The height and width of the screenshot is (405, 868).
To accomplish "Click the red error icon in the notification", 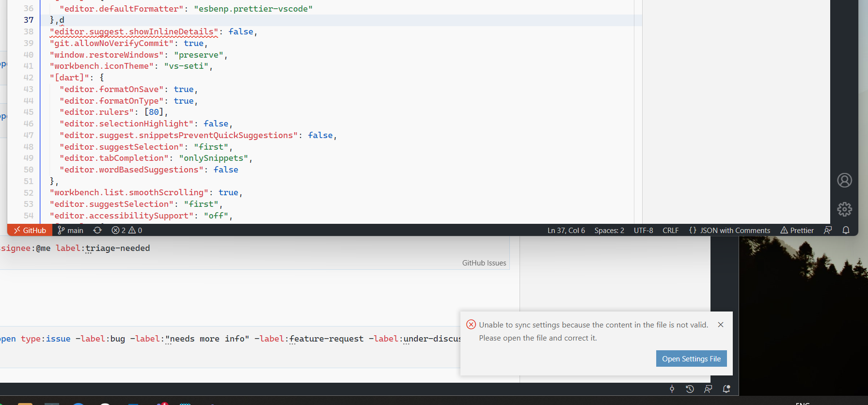I will tap(471, 325).
